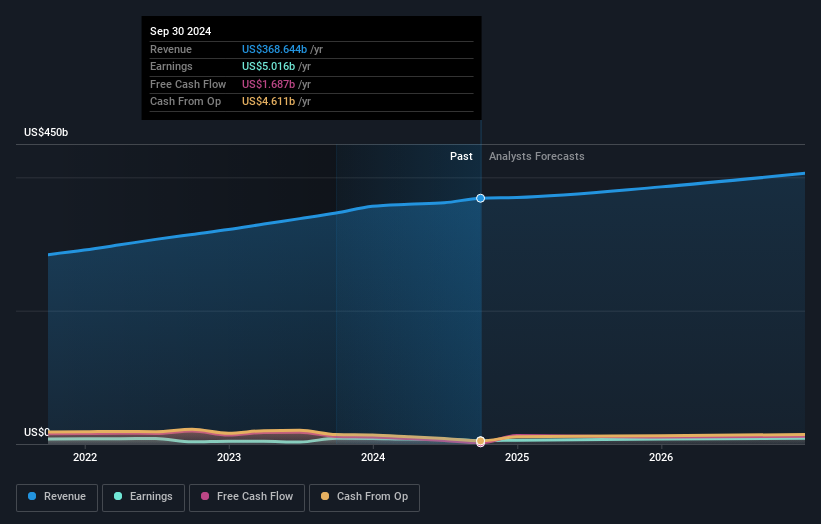Click the 2022 x-axis label

coord(85,458)
